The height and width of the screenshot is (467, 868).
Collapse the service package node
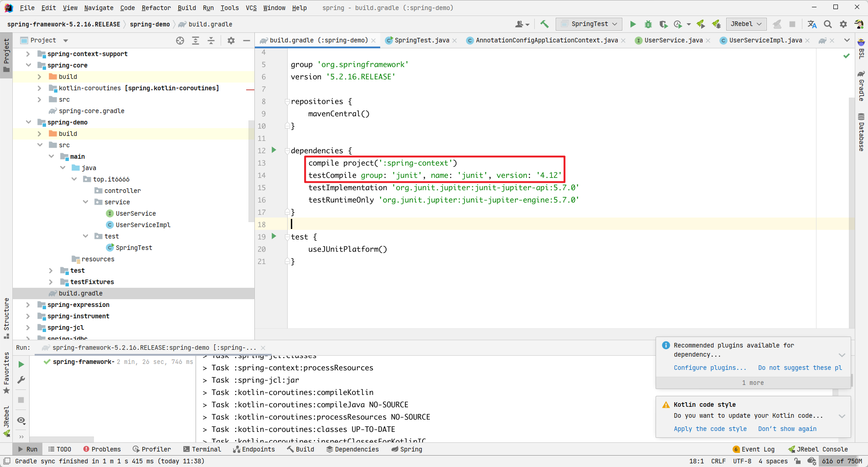(x=85, y=202)
